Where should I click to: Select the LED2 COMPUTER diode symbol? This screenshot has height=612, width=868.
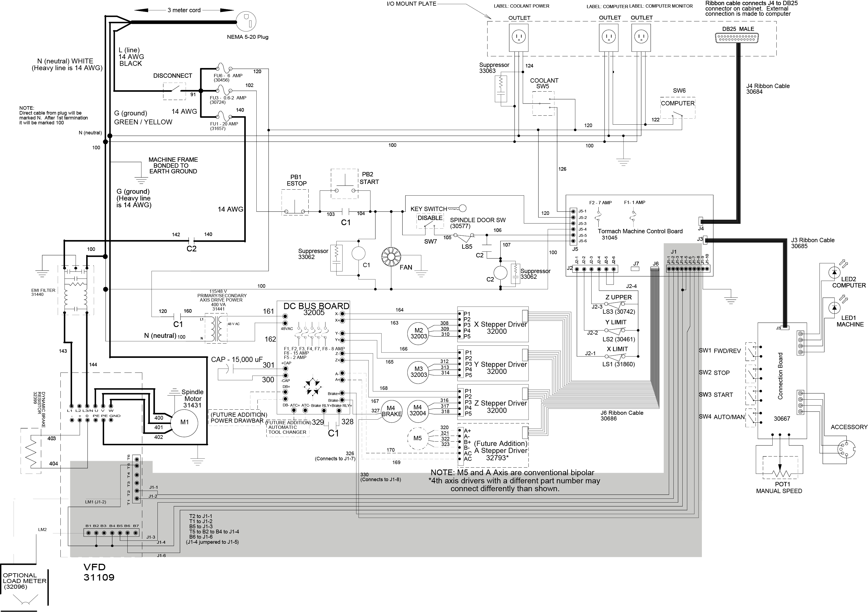click(834, 272)
